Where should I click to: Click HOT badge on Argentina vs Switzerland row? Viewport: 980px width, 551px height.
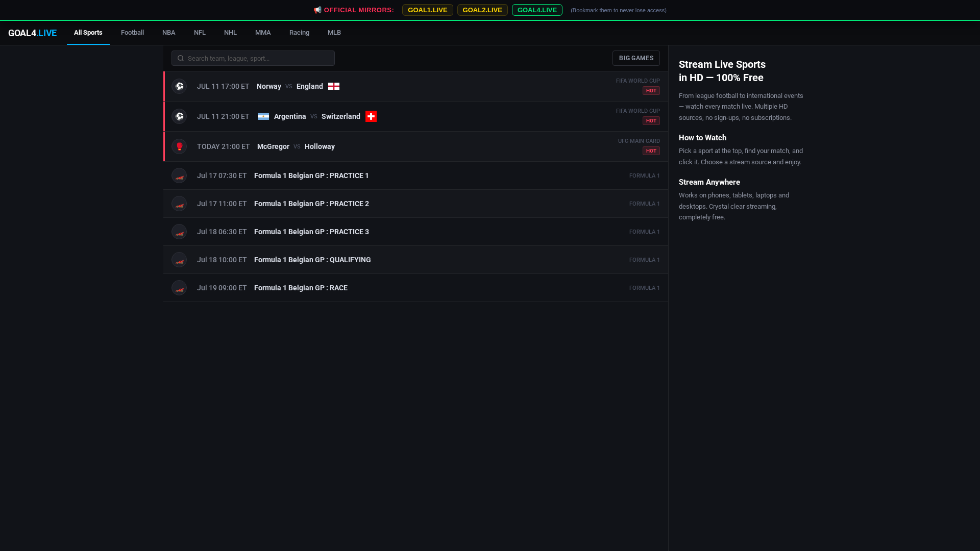651,121
